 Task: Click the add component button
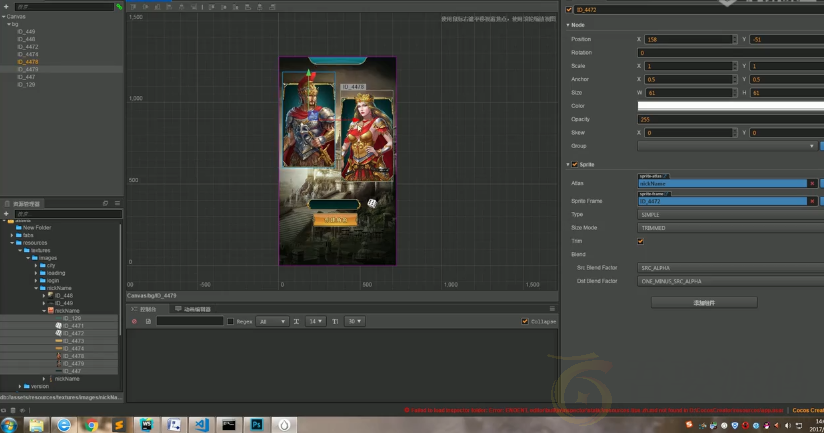click(703, 301)
